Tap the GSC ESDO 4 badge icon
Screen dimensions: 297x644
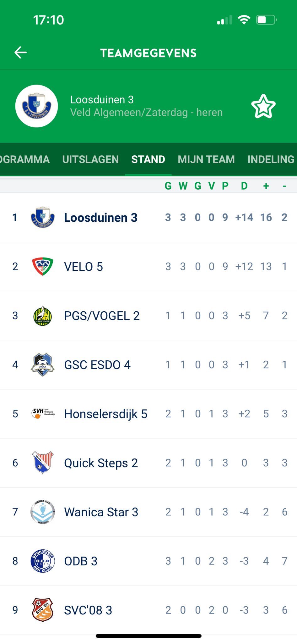[43, 365]
